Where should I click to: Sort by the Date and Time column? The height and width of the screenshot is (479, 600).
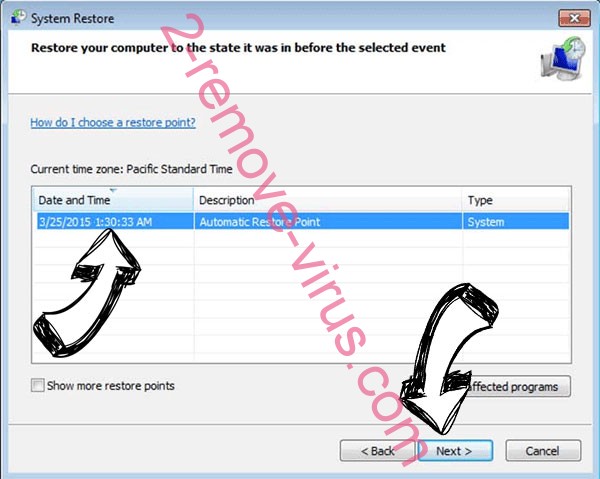113,200
